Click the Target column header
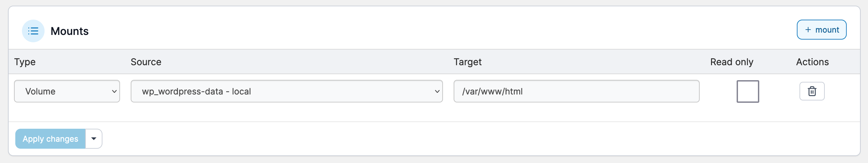868x163 pixels. tap(467, 62)
